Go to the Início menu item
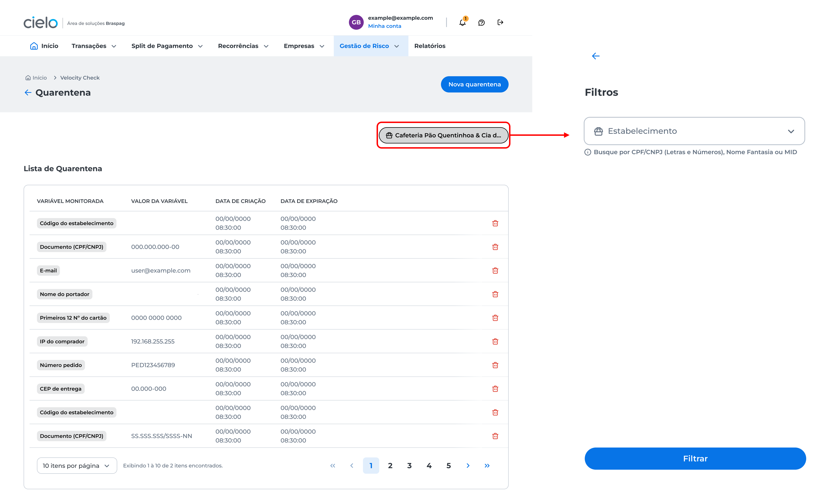This screenshot has width=825, height=504. point(44,46)
